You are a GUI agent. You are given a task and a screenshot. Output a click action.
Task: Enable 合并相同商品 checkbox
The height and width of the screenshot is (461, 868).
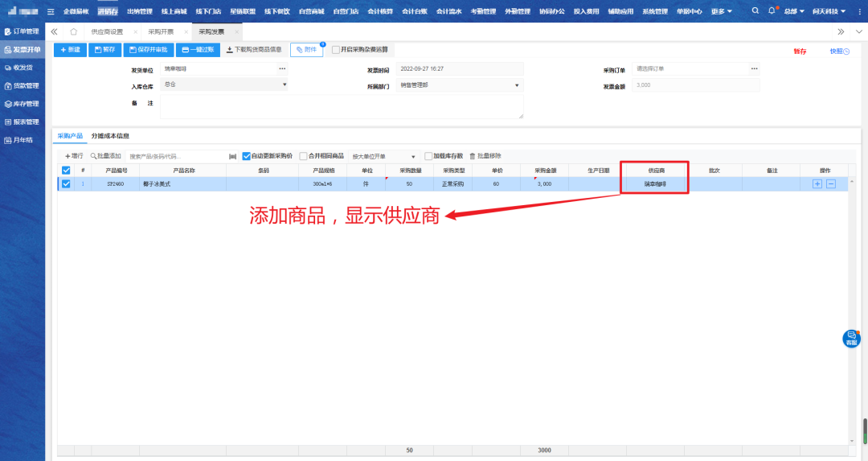(303, 156)
